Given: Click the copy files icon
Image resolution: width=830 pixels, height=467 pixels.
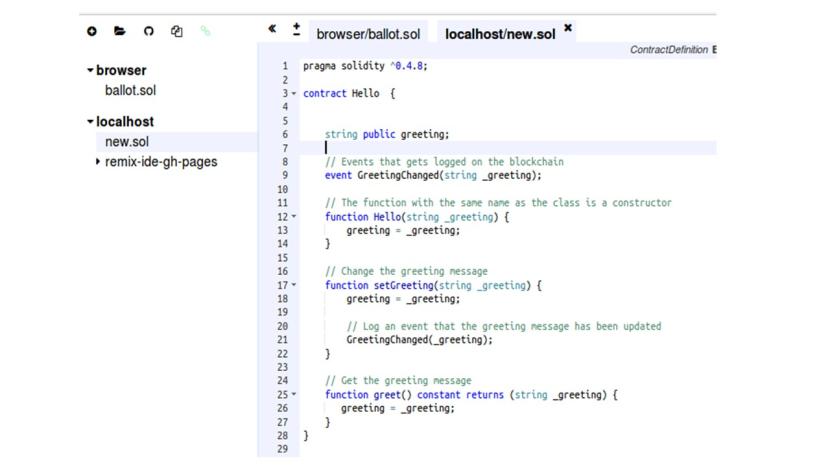Looking at the screenshot, I should click(x=177, y=31).
